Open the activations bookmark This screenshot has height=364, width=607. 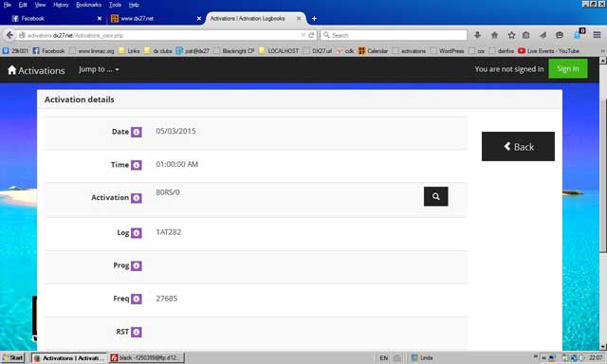pyautogui.click(x=409, y=50)
